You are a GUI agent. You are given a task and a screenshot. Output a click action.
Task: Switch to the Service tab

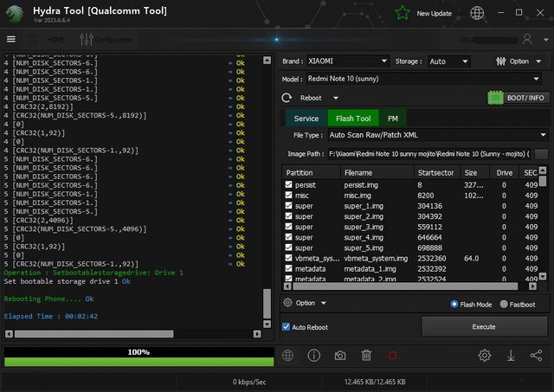pyautogui.click(x=306, y=119)
